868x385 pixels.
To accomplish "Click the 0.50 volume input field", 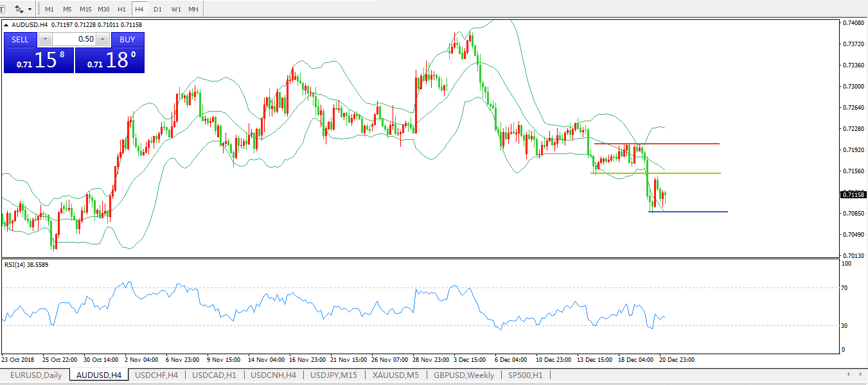I will point(74,39).
